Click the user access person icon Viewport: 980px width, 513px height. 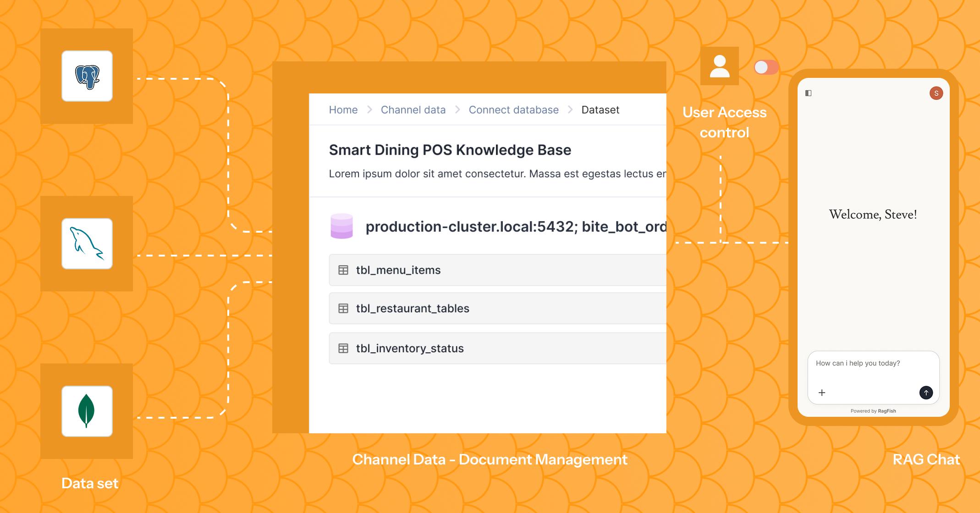coord(720,66)
